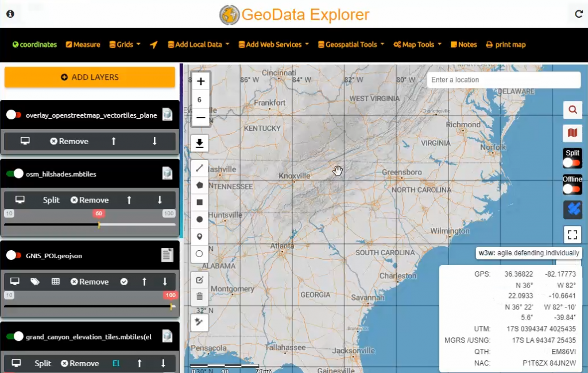Click monitor icon for grand_canyon_elevation_tiles layer

(x=16, y=363)
